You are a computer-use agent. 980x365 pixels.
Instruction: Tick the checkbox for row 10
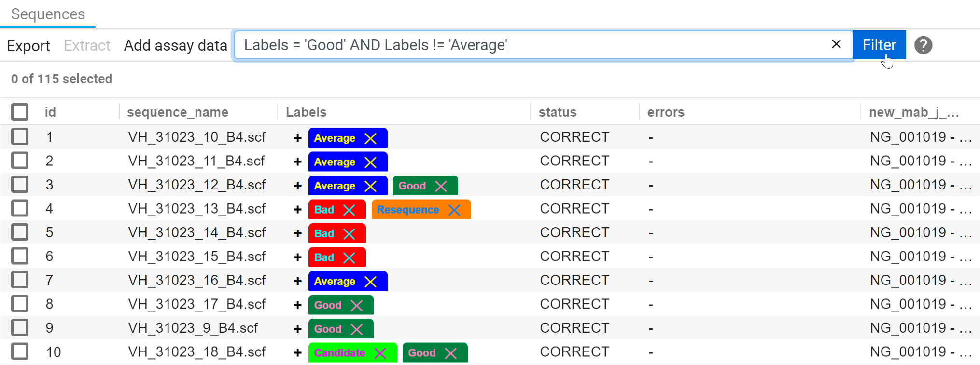click(20, 351)
